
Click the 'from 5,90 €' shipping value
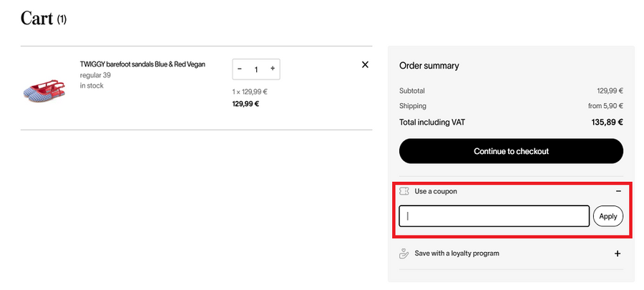click(605, 106)
